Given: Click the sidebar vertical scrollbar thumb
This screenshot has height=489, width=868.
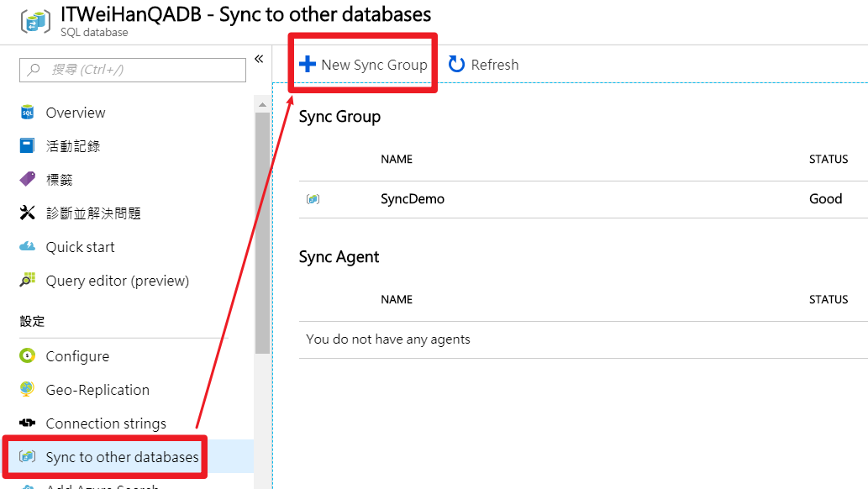Looking at the screenshot, I should [262, 233].
